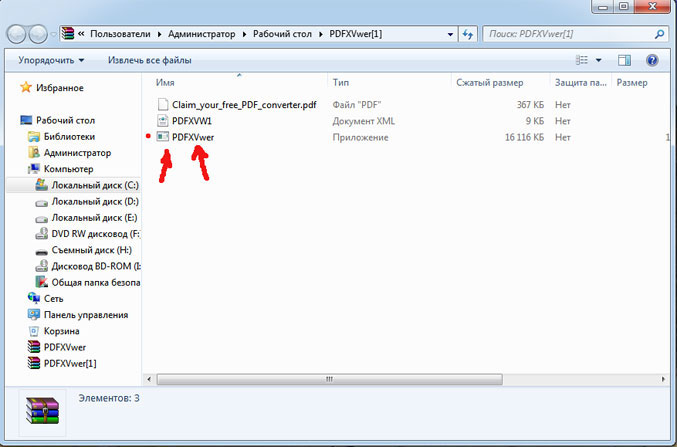
Task: Open address bar history dropdown
Action: 450,34
